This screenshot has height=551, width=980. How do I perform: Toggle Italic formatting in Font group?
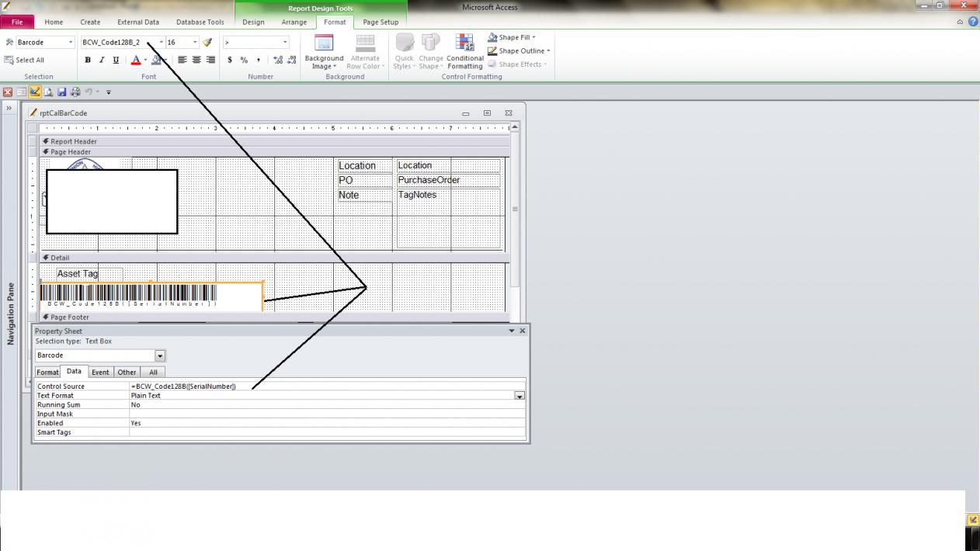point(102,60)
